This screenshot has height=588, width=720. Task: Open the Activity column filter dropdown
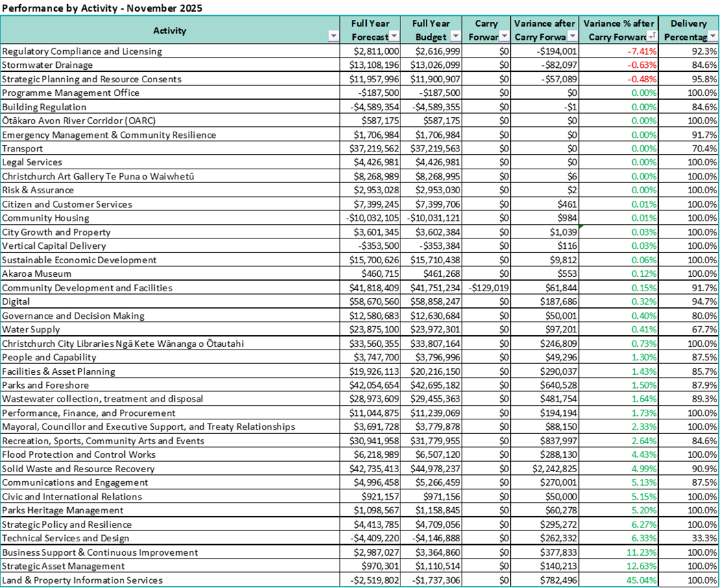(x=333, y=37)
